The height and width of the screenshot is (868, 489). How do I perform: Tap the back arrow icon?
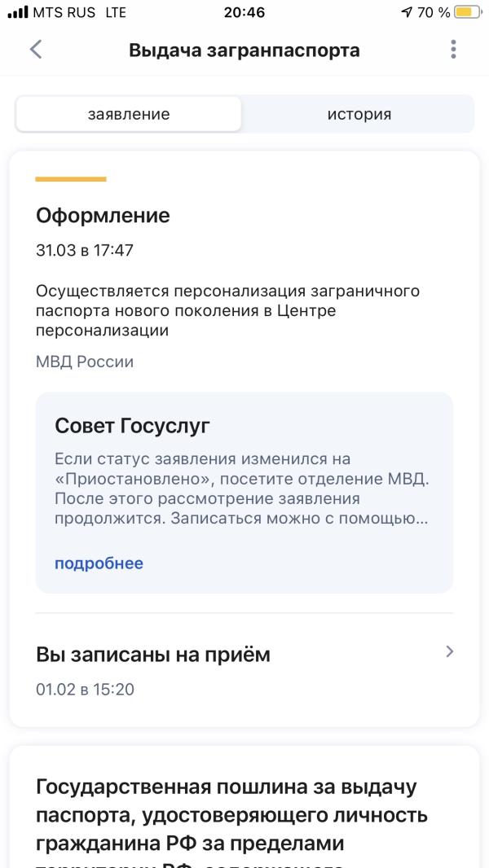35,50
